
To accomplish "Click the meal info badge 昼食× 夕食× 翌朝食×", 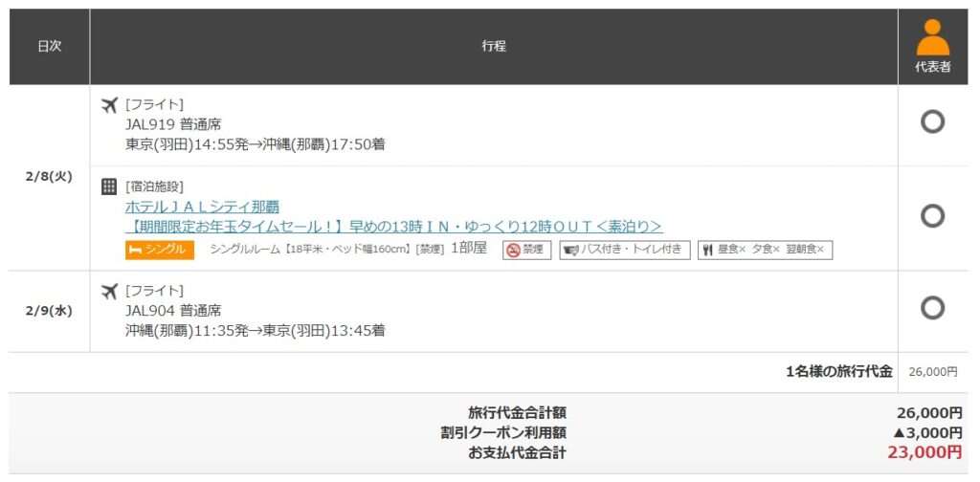I will click(766, 251).
